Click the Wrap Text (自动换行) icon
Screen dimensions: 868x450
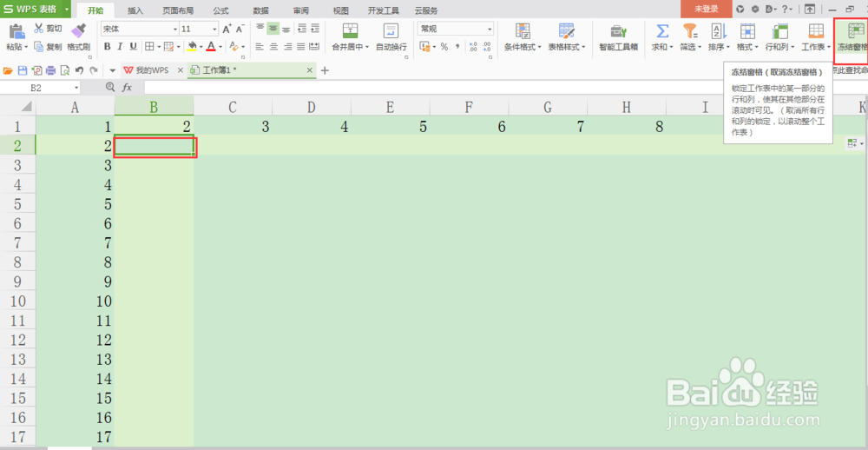[x=391, y=31]
